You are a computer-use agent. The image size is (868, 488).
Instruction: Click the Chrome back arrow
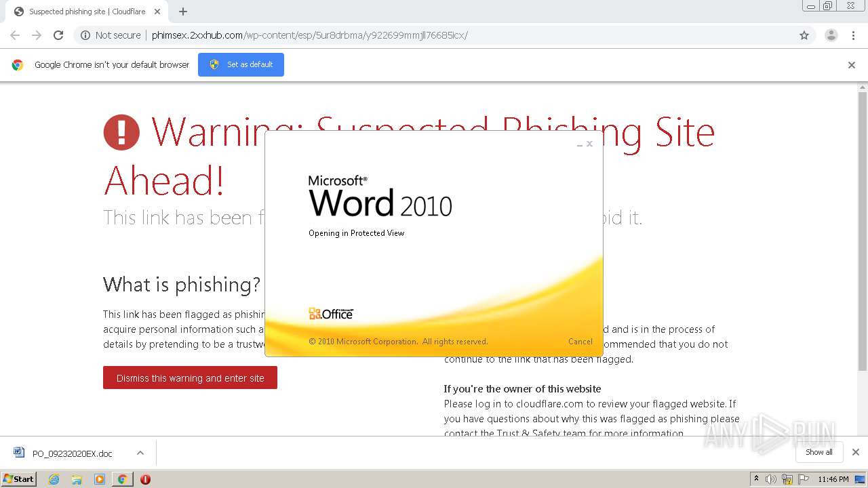pos(15,35)
